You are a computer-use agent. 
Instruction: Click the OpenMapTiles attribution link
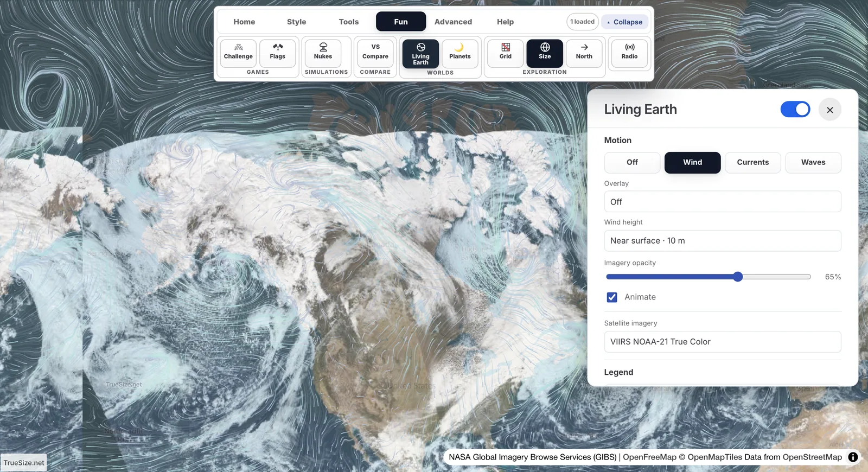[x=714, y=457]
